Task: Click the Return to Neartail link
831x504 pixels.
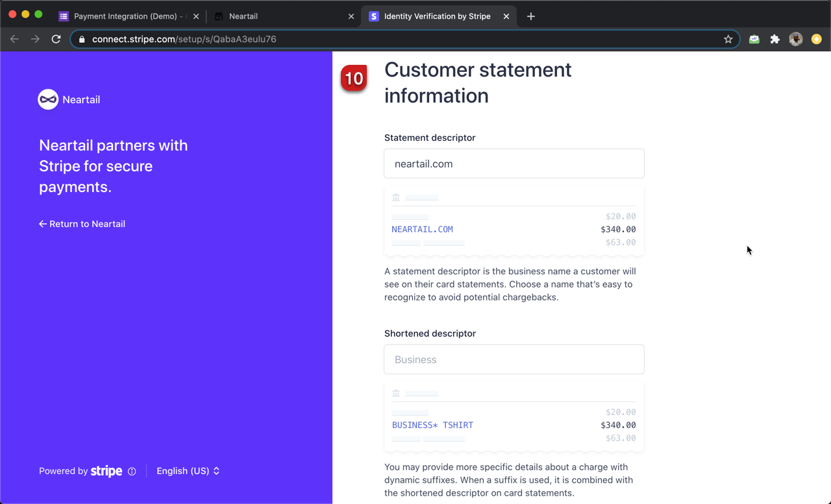Action: tap(82, 224)
